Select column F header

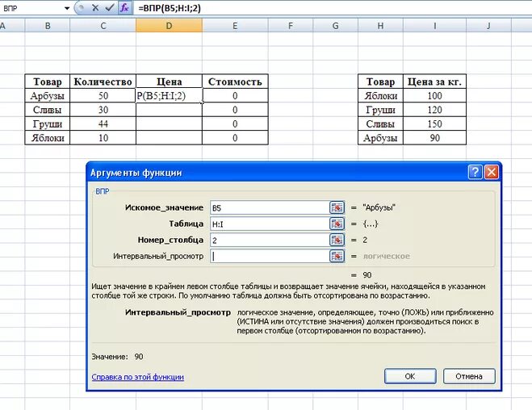pos(291,26)
